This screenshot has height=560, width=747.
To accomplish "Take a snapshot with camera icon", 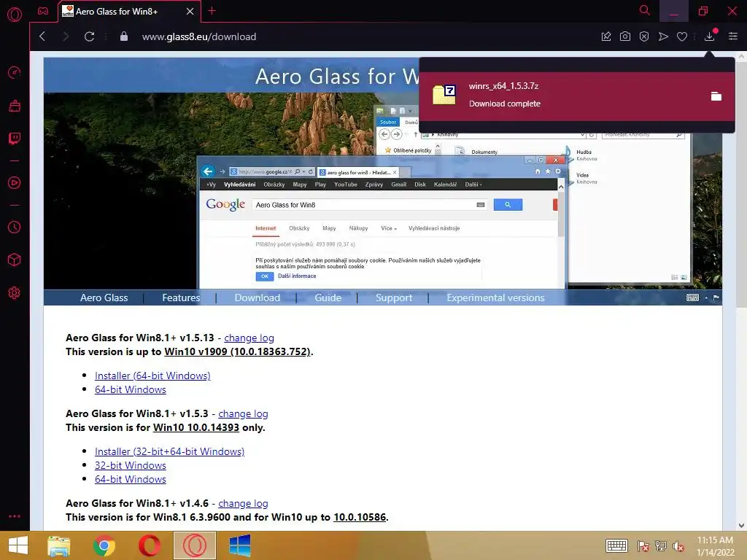I will [625, 36].
